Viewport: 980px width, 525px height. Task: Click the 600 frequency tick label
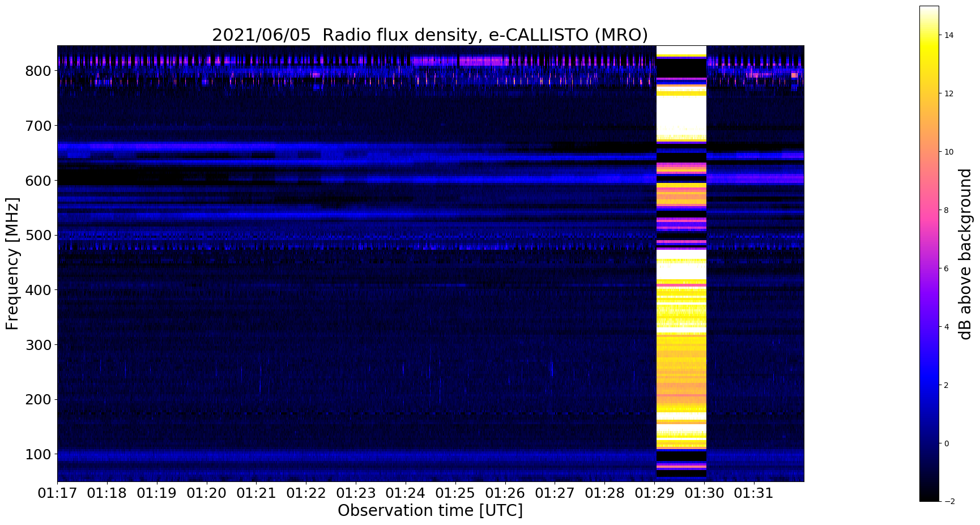pos(39,181)
